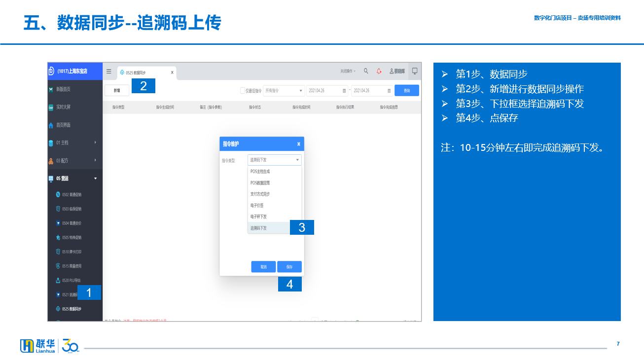This screenshot has width=644, height=362.
Task: Click the user avatar icon beside 蔡晓晖
Action: point(392,71)
